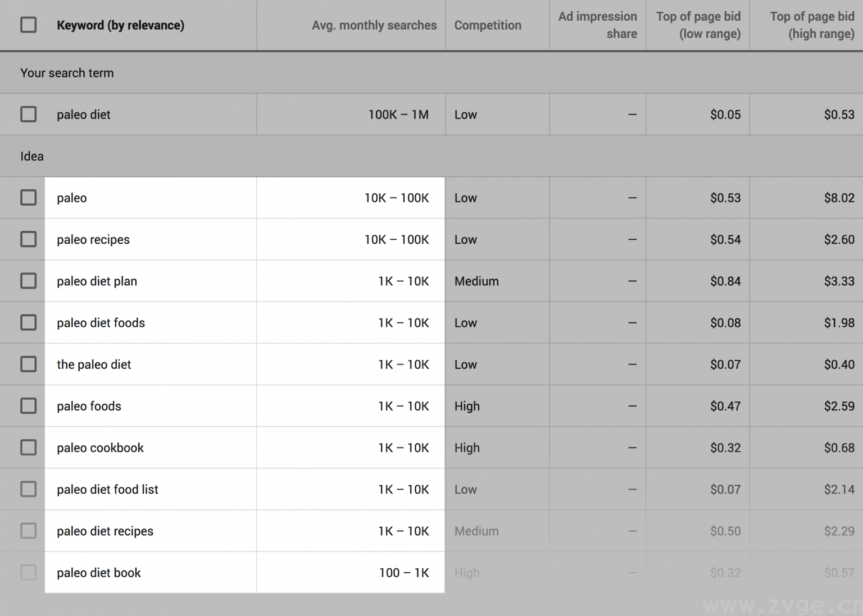Click the 'Your search term' section row
This screenshot has height=616, width=863.
click(x=67, y=73)
